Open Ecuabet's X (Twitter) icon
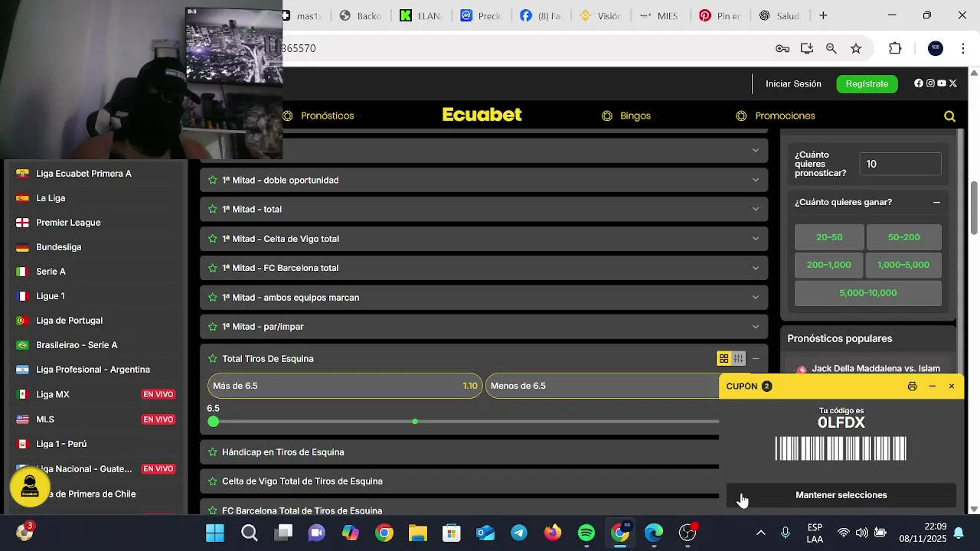This screenshot has width=980, height=551. point(953,83)
